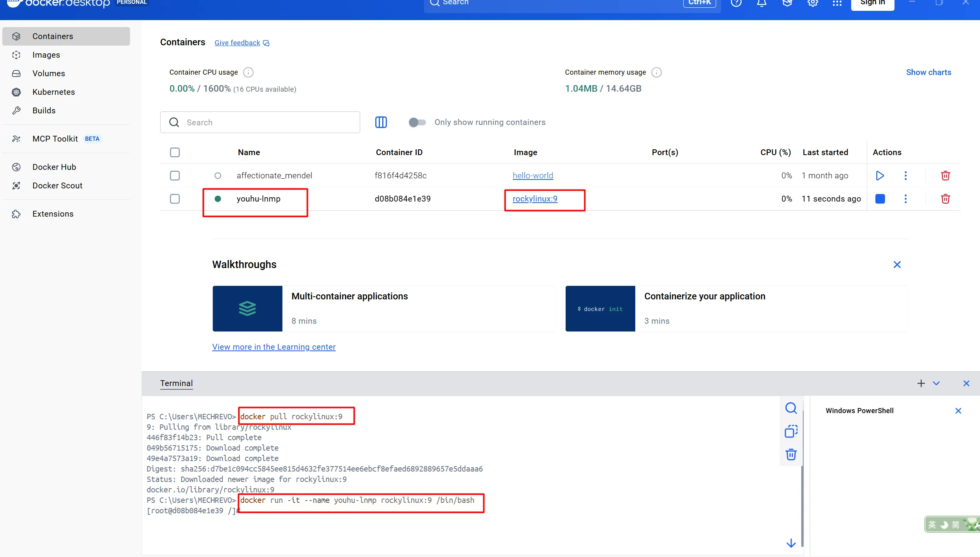Open three-dot menu for affectionate_mendel
The height and width of the screenshot is (557, 980).
click(x=905, y=176)
